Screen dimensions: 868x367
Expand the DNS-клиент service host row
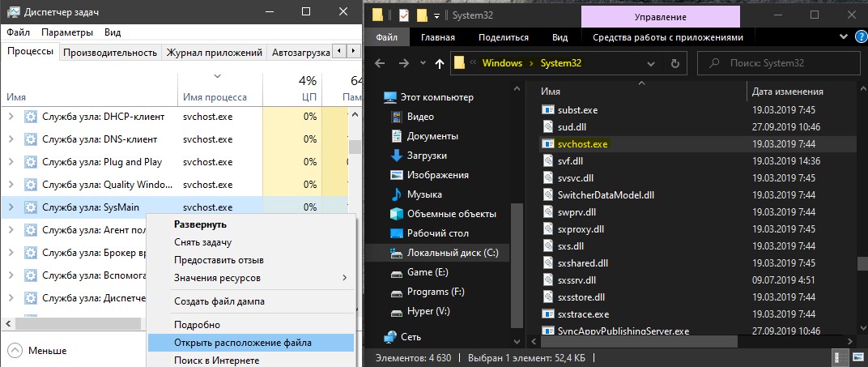pyautogui.click(x=11, y=139)
